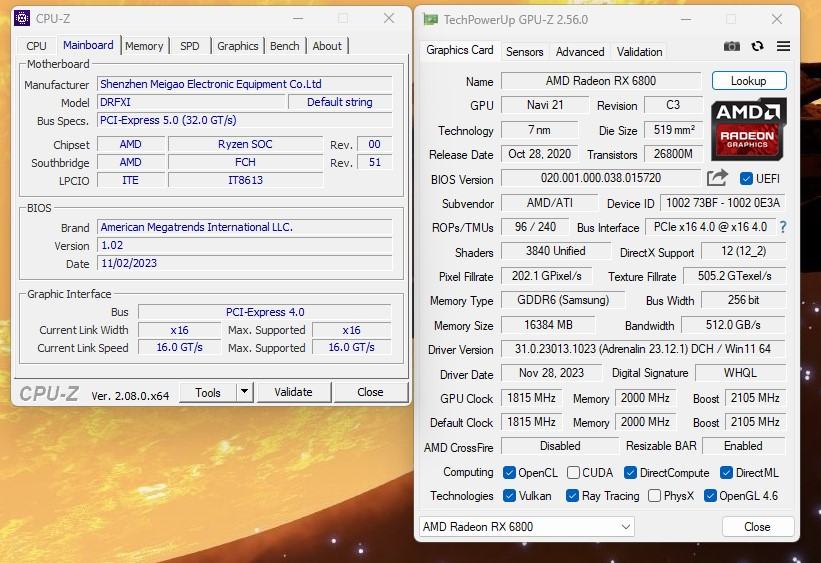Expand the CPU-Z Tools dropdown arrow
821x563 pixels.
point(245,391)
